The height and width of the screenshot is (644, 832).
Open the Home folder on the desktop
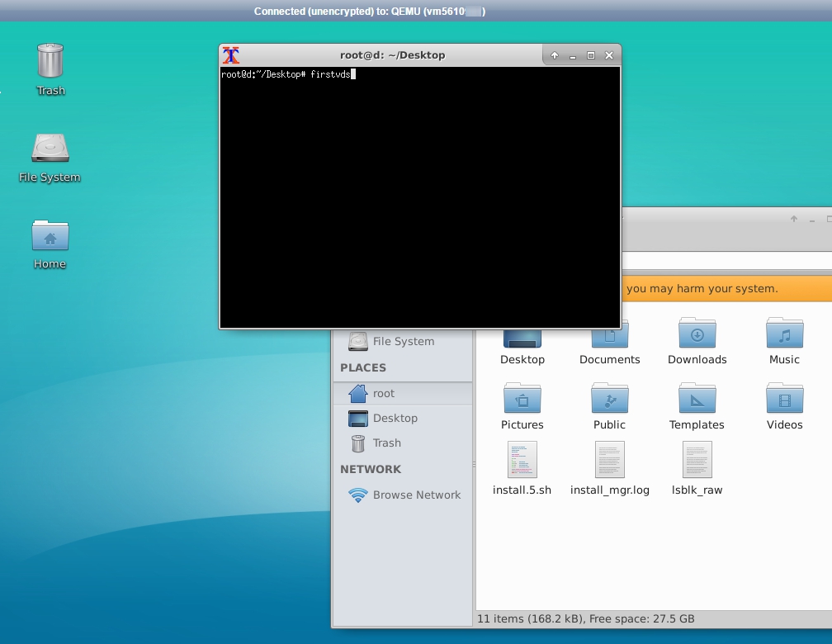coord(50,239)
